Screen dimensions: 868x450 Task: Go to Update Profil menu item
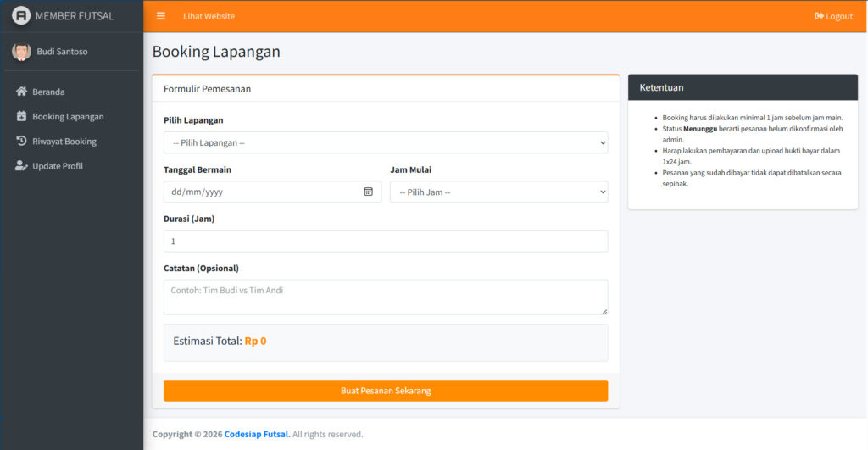coord(58,166)
